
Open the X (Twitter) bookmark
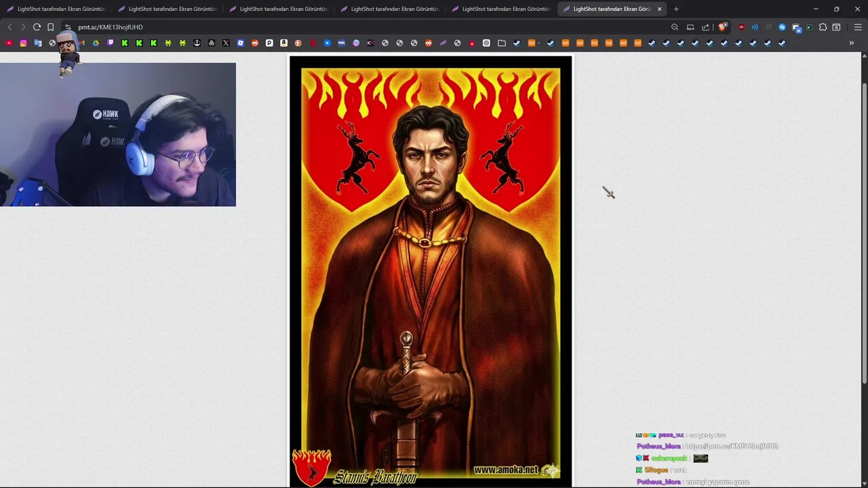226,43
